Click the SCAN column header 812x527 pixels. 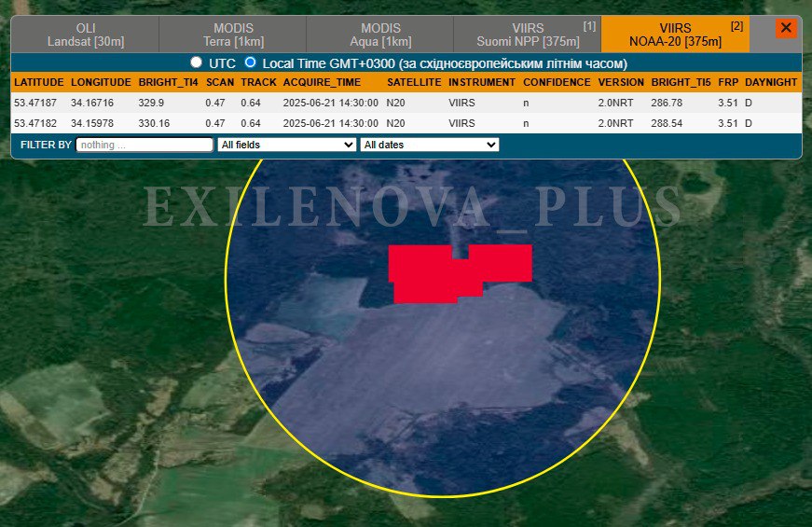(x=220, y=82)
